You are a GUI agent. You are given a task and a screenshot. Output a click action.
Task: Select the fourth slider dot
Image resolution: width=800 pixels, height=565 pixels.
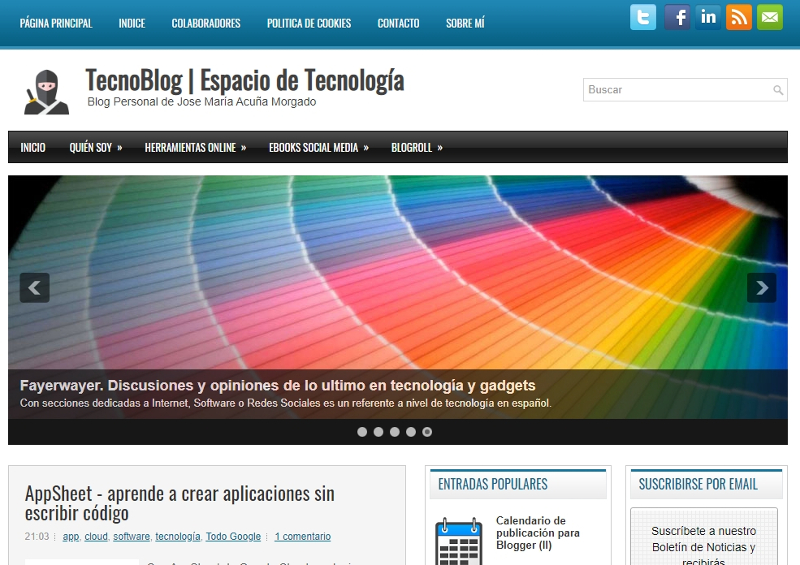pos(411,432)
